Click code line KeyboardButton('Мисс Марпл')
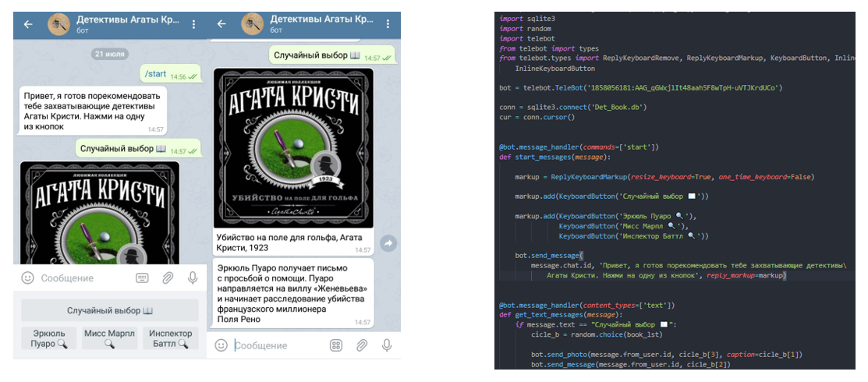Screen dimensions: 868x382 coord(624,226)
